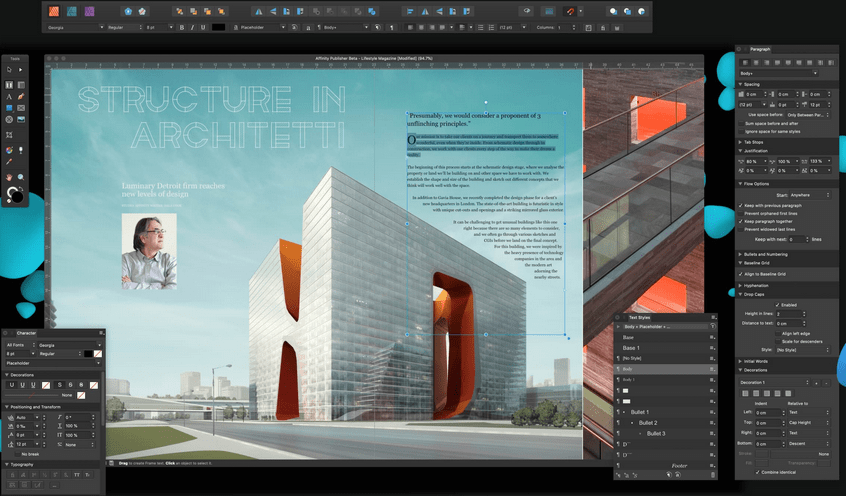Screen dimensions: 846x496
Task: Toggle the preview mode eye icon
Action: pyautogui.click(x=527, y=11)
